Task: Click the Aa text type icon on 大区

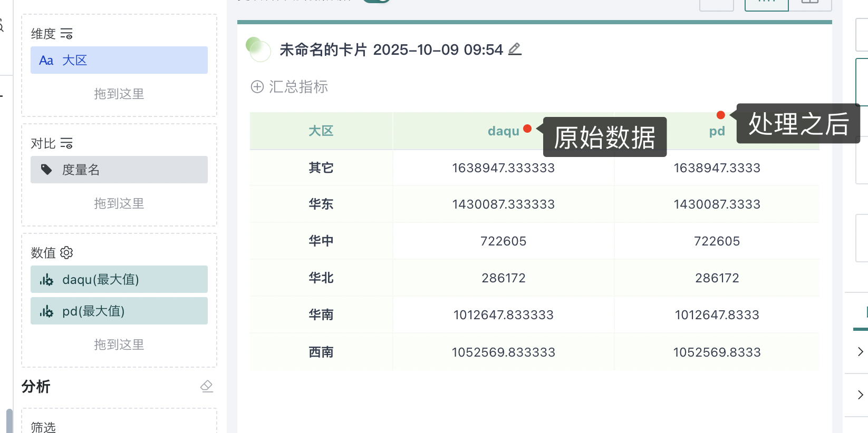Action: click(x=46, y=61)
